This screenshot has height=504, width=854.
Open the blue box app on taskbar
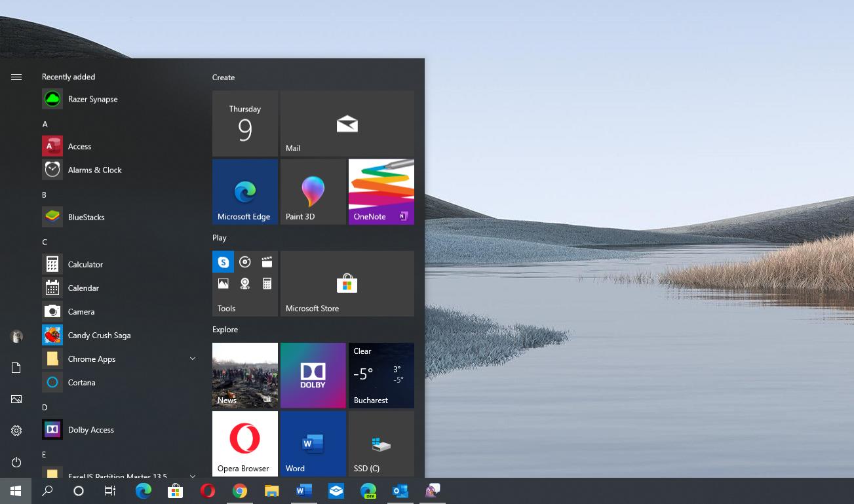pos(336,491)
